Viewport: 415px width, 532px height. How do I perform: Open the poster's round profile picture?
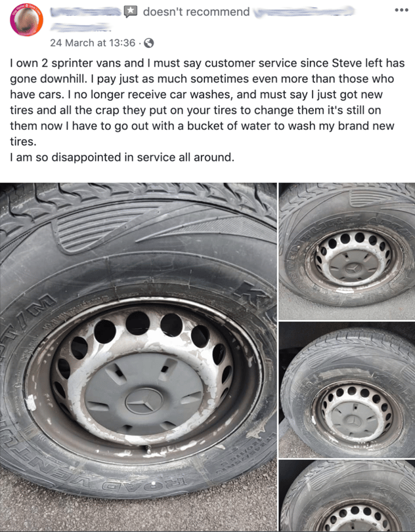tap(27, 20)
